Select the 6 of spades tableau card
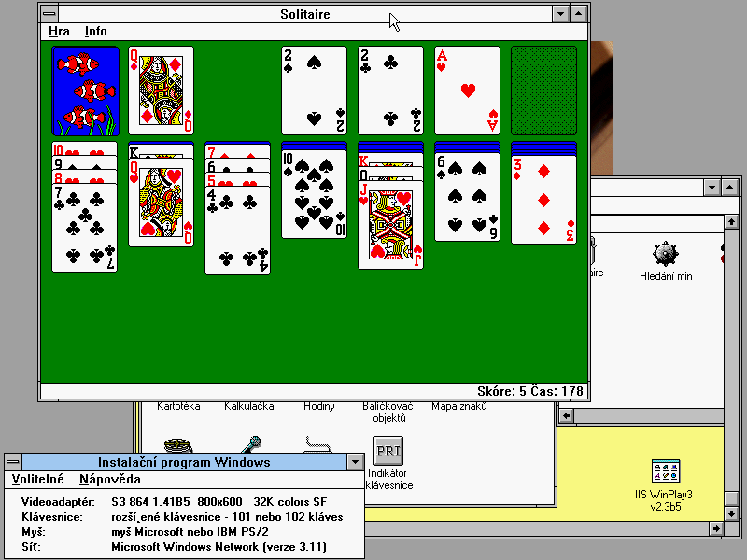Viewport: 747px width, 560px height. pos(467,197)
